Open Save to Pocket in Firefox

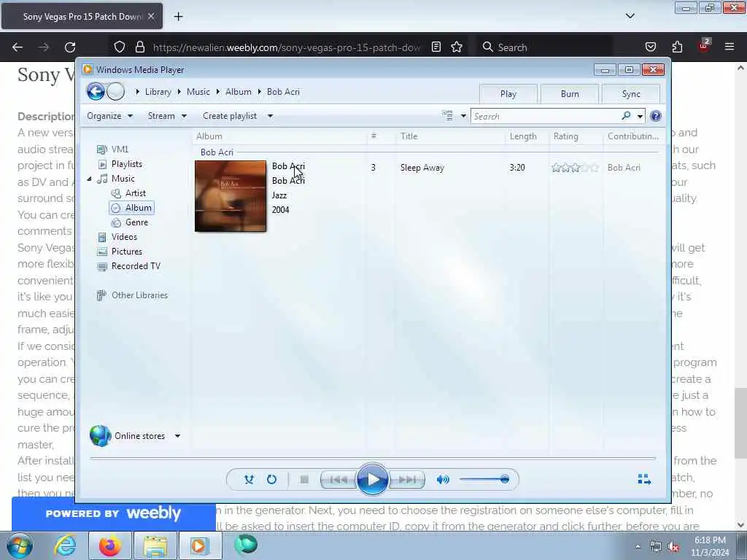(651, 47)
